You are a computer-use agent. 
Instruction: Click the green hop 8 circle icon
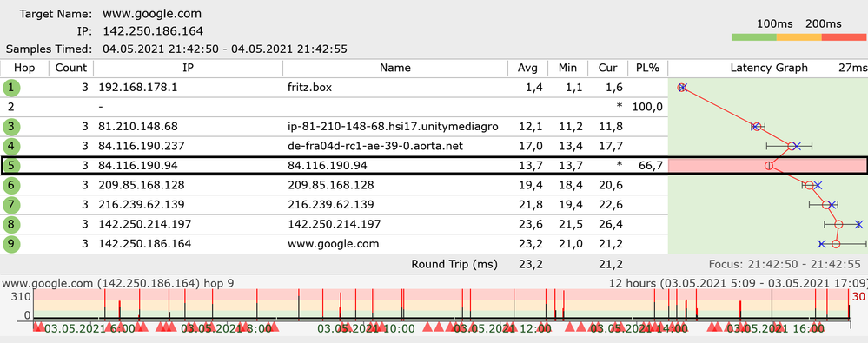click(11, 224)
